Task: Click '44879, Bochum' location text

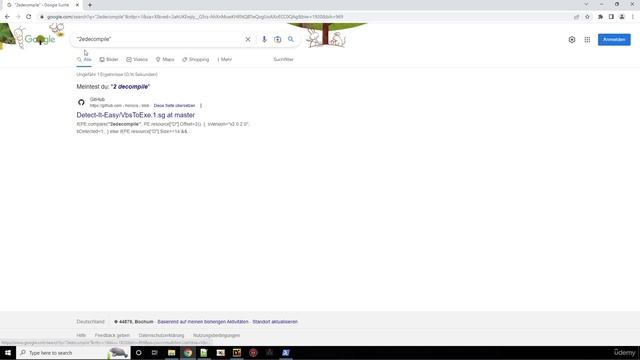Action: coord(136,322)
